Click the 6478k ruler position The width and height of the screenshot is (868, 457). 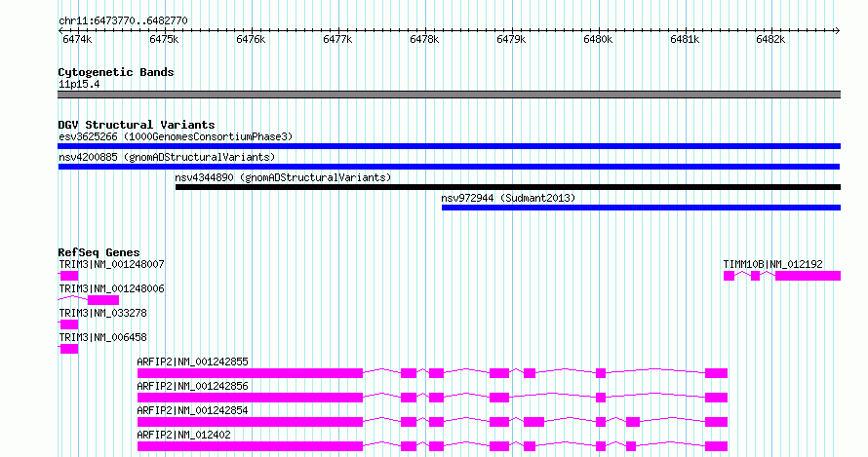424,39
